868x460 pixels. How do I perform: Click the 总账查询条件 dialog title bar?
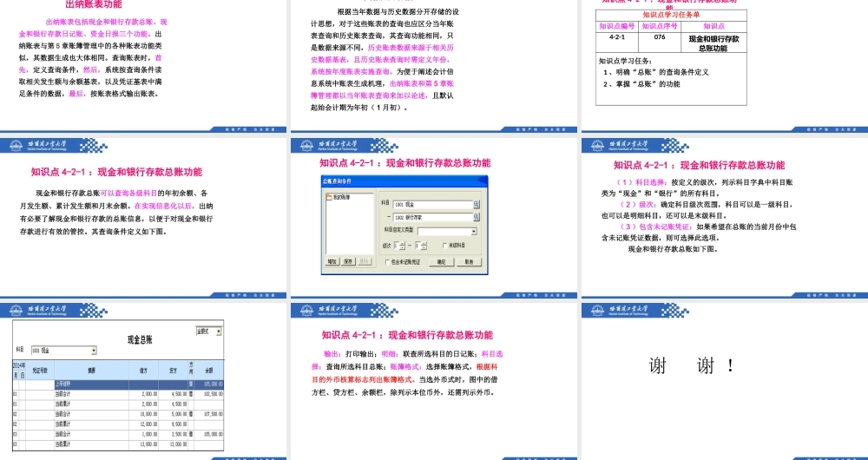404,181
